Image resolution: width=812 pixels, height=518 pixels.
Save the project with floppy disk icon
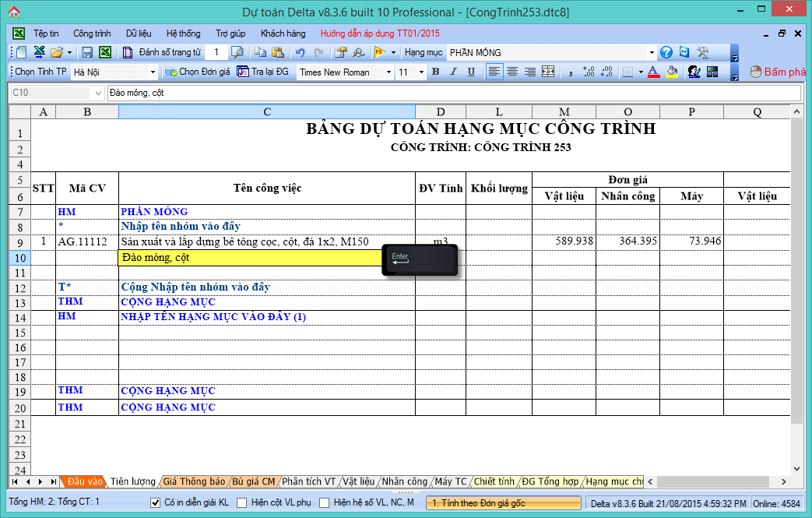tap(87, 52)
